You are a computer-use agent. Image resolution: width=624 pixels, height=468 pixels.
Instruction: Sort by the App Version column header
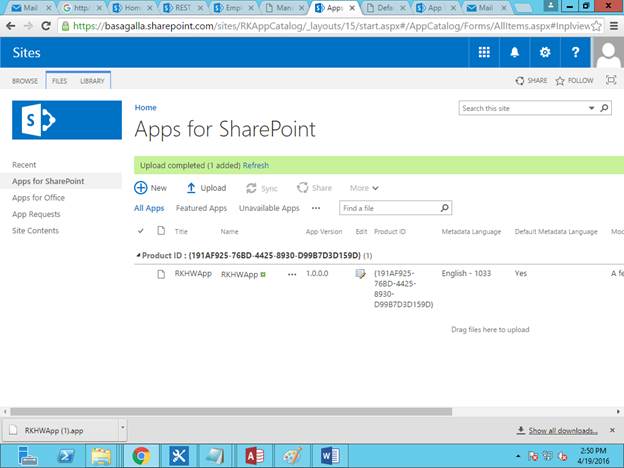coord(324,231)
